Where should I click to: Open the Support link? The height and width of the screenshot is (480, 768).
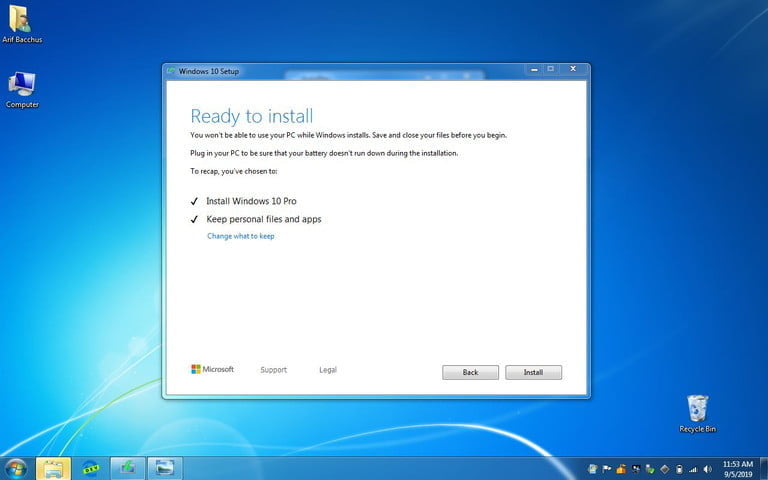point(273,370)
